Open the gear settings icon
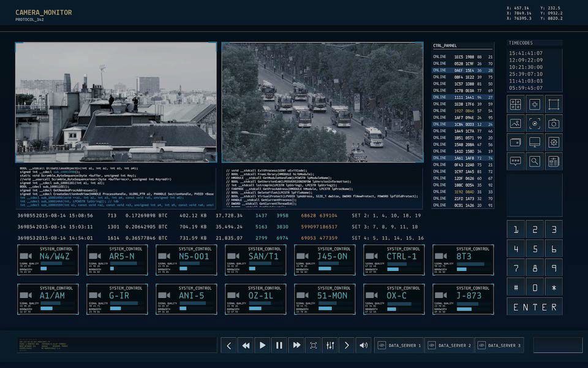The height and width of the screenshot is (368, 588). coord(554,142)
